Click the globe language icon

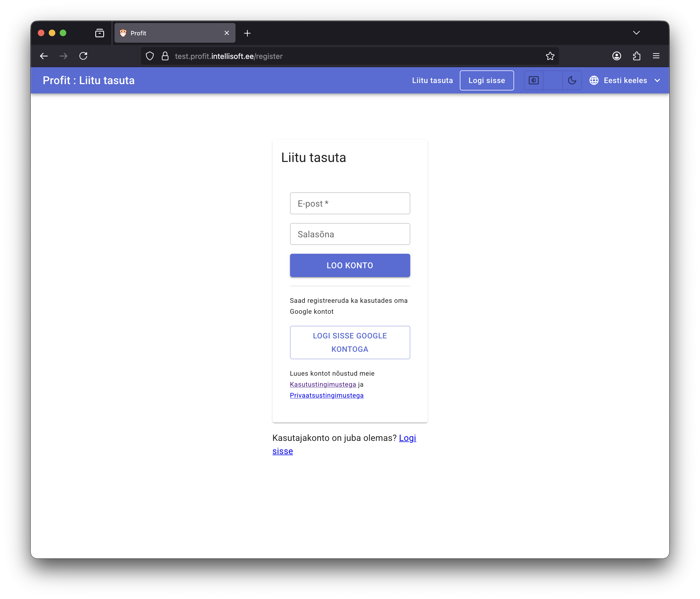[x=594, y=81]
